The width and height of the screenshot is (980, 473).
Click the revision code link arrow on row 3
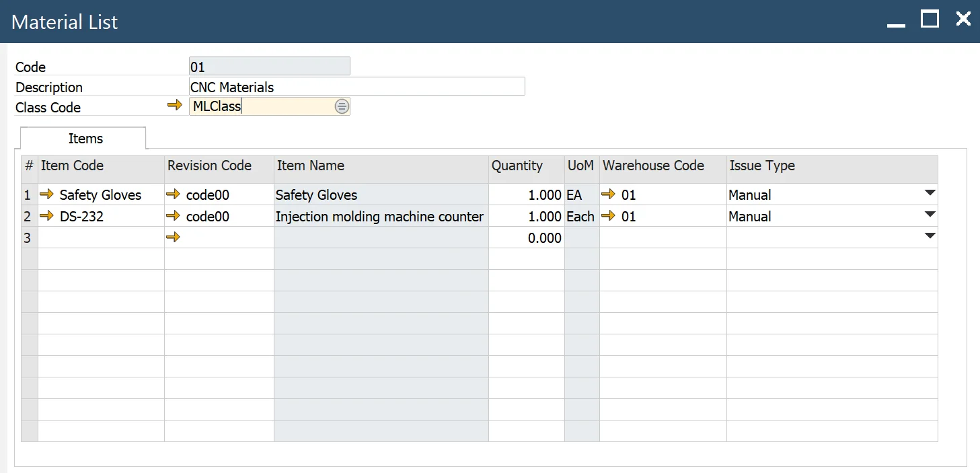click(x=174, y=237)
